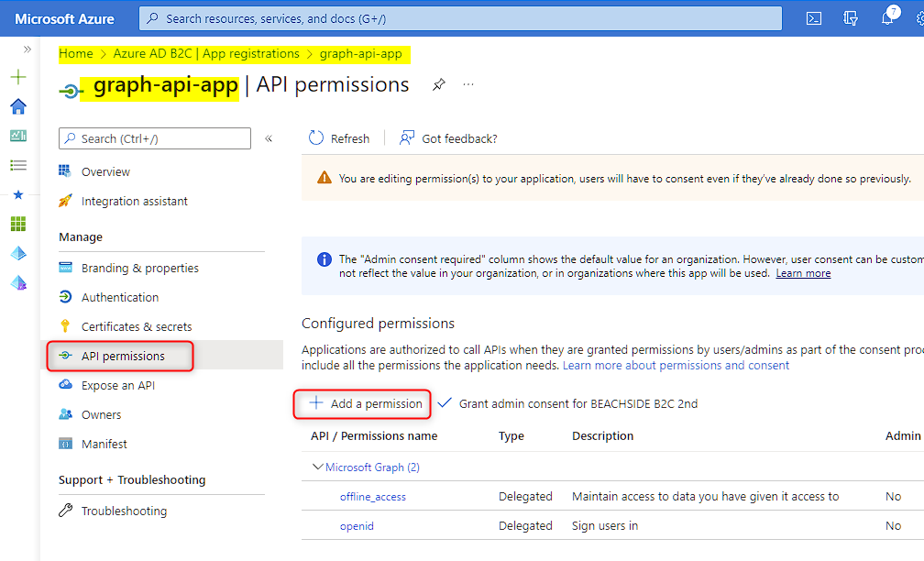Go to Azure AD B2C | App registrations breadcrumb
Screen dimensions: 924x561
[x=206, y=53]
